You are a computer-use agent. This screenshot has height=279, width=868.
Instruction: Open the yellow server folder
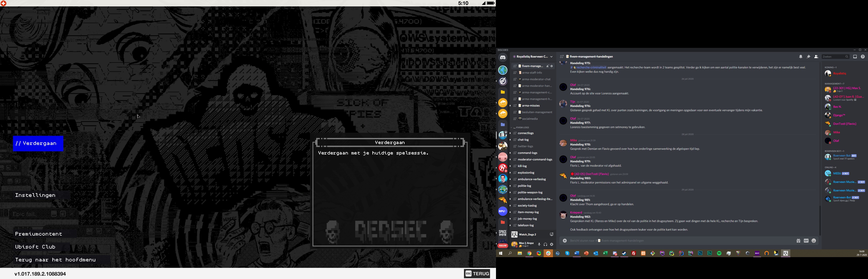click(502, 92)
